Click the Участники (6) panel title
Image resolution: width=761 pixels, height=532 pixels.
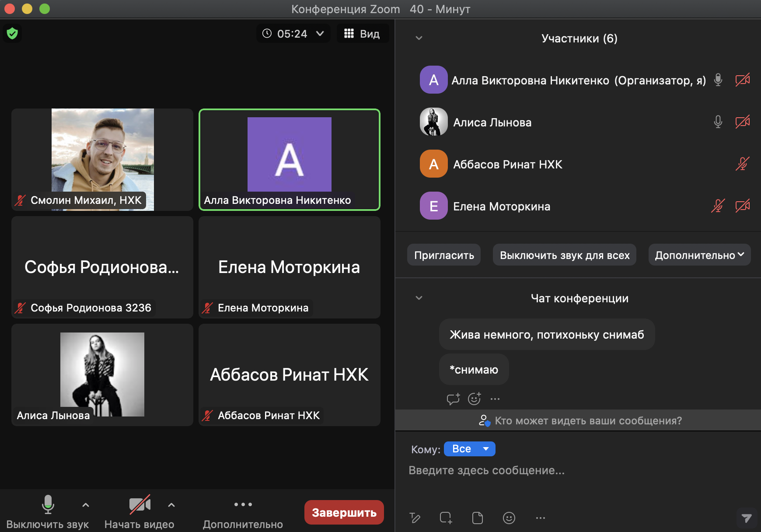pos(579,38)
